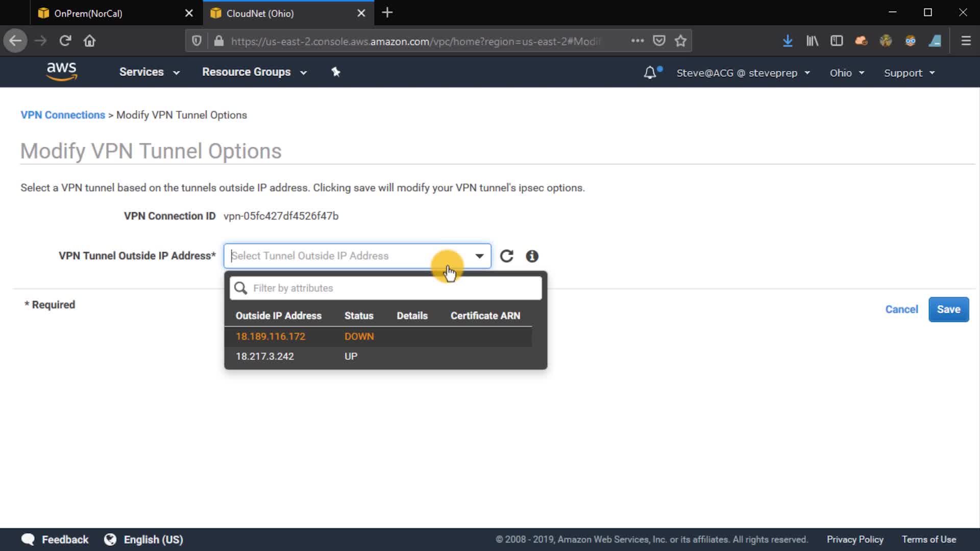980x551 pixels.
Task: Open the Support dropdown menu
Action: [909, 73]
